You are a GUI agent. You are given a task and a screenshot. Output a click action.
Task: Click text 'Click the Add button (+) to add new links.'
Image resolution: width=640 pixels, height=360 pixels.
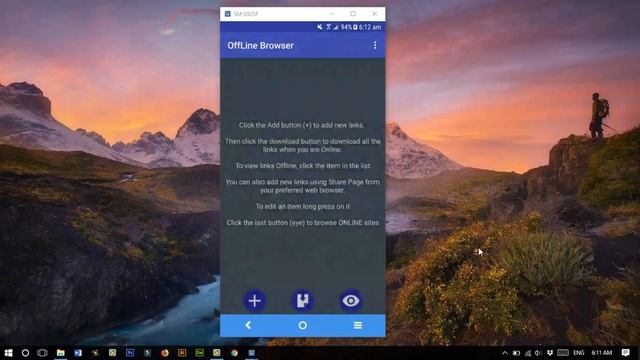(x=302, y=125)
